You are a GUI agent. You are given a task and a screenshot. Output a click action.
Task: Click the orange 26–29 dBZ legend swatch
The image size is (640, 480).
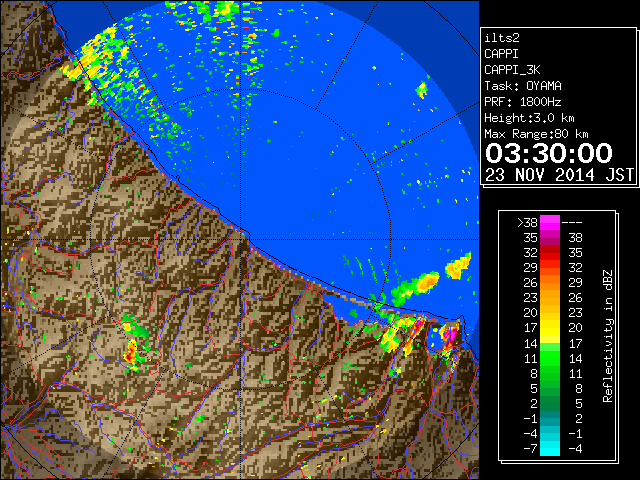point(550,283)
